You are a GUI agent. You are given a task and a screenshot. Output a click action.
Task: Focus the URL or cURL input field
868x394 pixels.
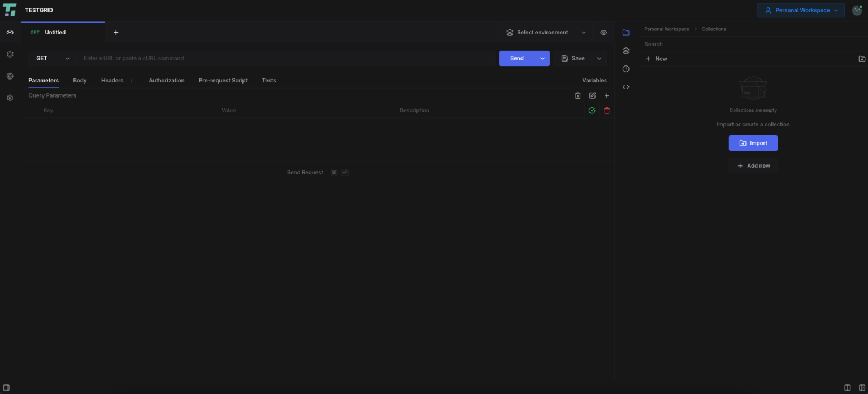click(x=287, y=58)
